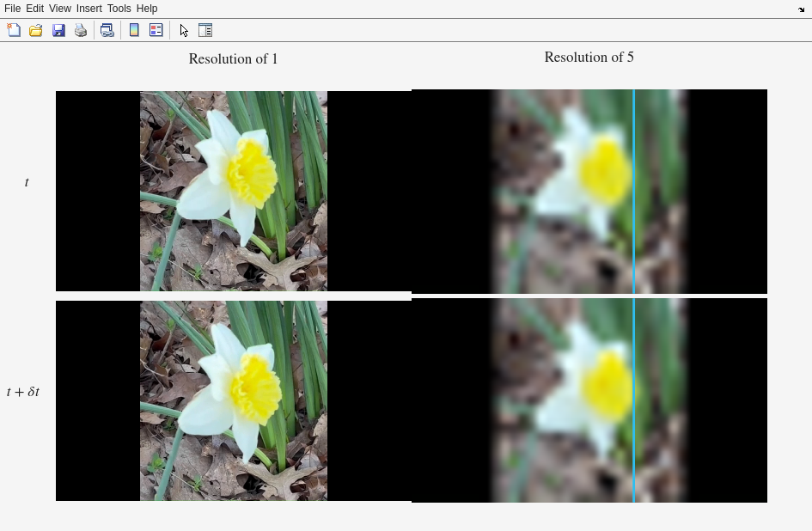The height and width of the screenshot is (531, 812).
Task: Click the dock arrow in the top-right corner
Action: tap(801, 9)
